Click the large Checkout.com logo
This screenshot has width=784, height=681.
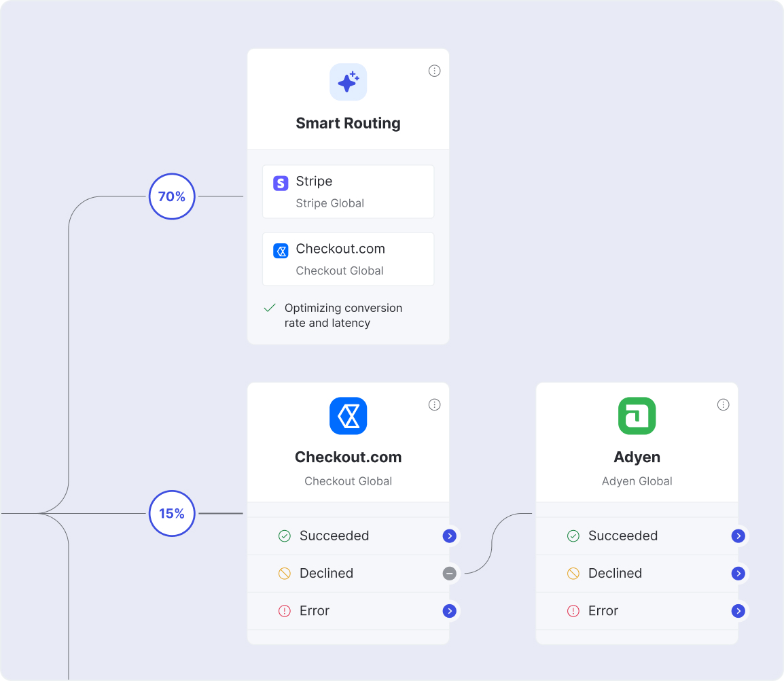pyautogui.click(x=348, y=416)
